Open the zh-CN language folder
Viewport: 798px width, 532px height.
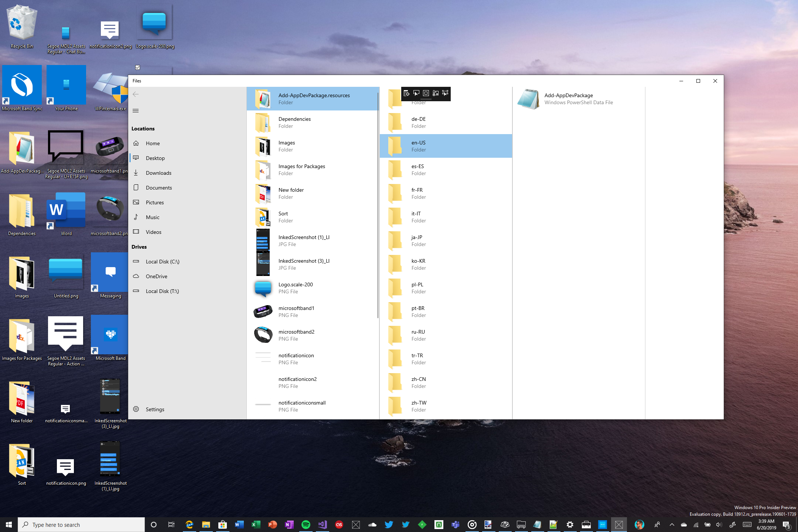click(446, 382)
